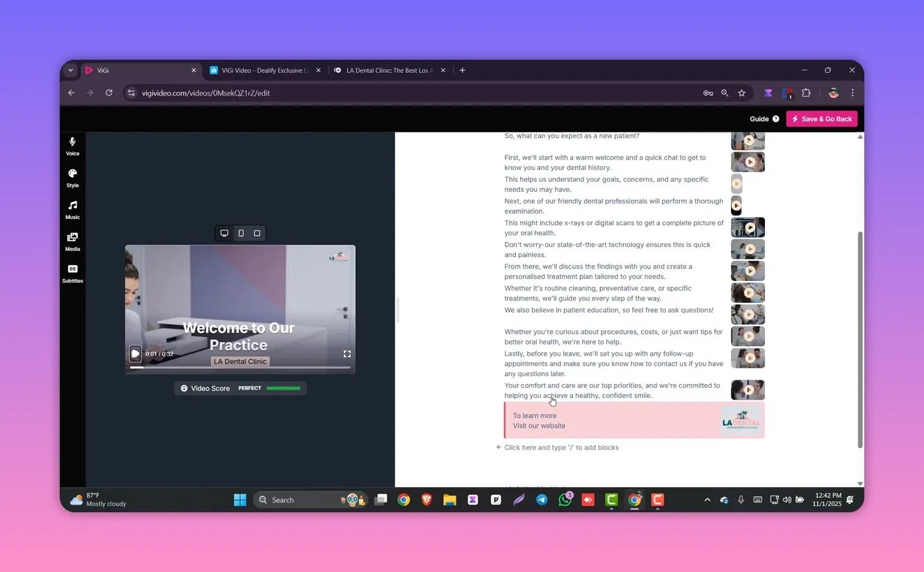This screenshot has width=924, height=572.
Task: Select the Voice tool in the sidebar
Action: pyautogui.click(x=72, y=146)
